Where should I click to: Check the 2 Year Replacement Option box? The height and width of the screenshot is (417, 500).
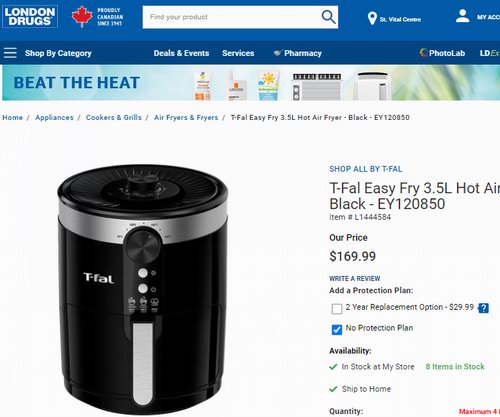337,309
